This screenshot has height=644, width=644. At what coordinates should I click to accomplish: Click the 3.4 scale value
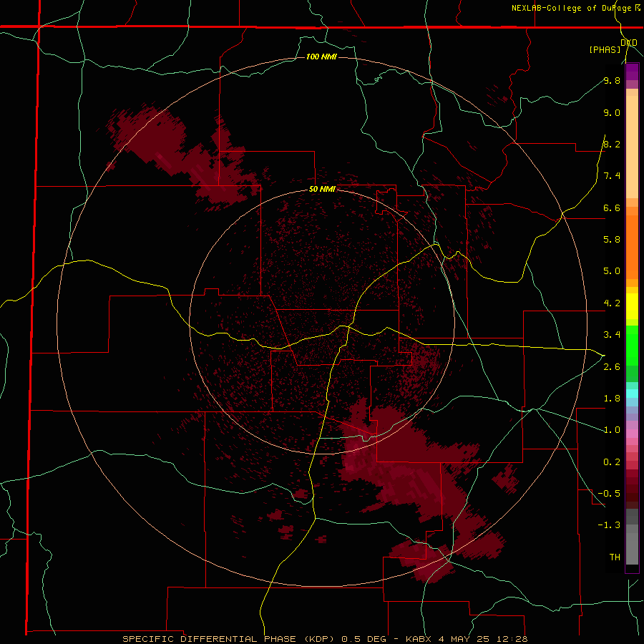click(x=612, y=335)
